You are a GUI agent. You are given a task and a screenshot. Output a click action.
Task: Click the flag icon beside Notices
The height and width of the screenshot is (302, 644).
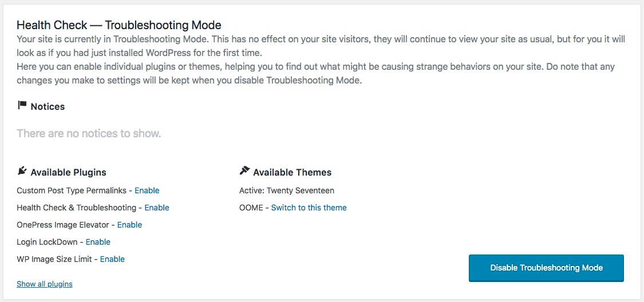[x=22, y=105]
